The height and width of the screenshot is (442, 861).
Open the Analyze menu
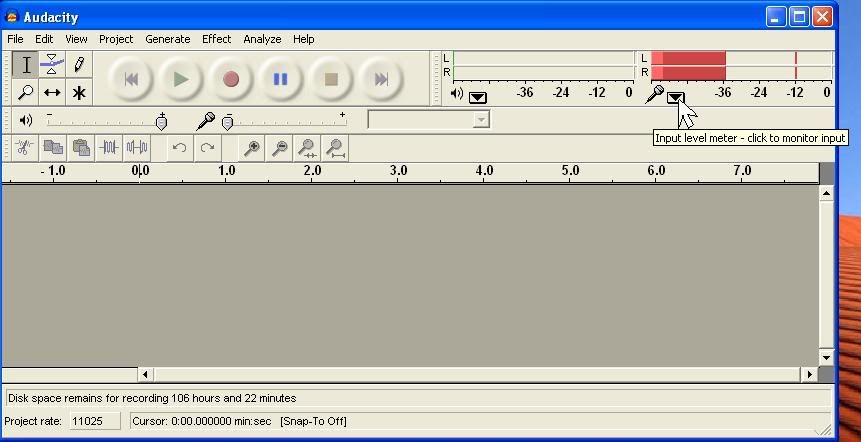[262, 39]
